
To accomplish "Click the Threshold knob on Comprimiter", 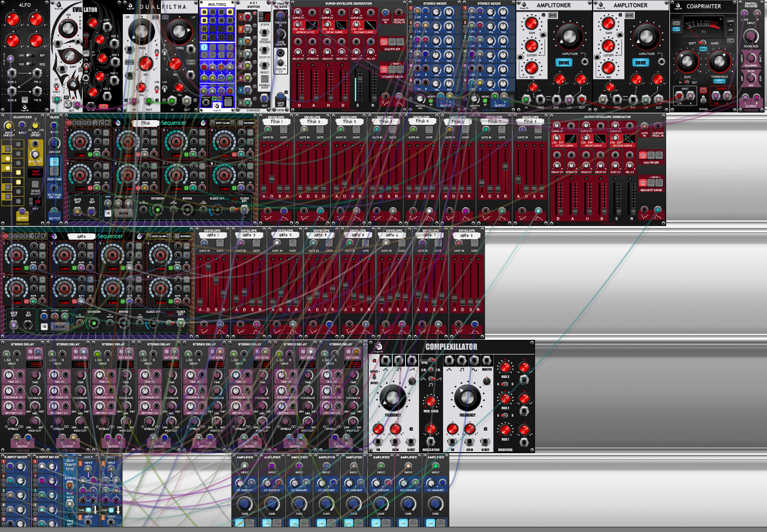I will pyautogui.click(x=719, y=61).
